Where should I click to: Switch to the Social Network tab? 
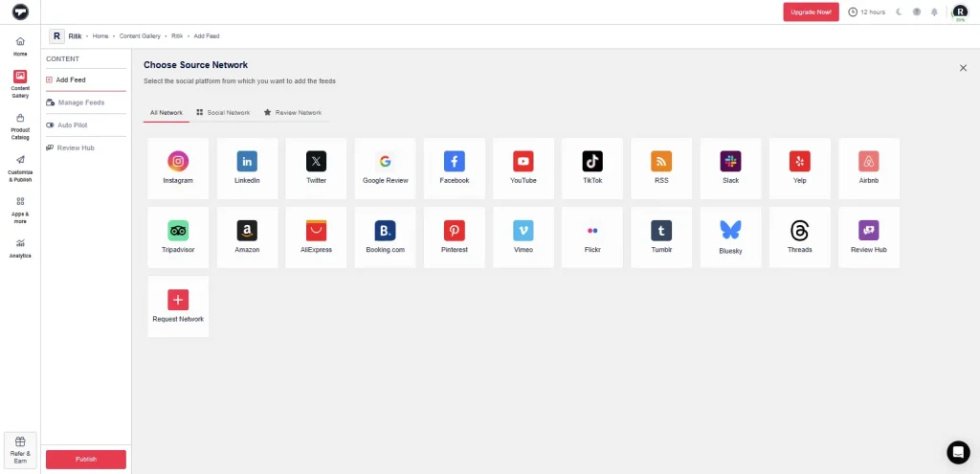pos(223,113)
